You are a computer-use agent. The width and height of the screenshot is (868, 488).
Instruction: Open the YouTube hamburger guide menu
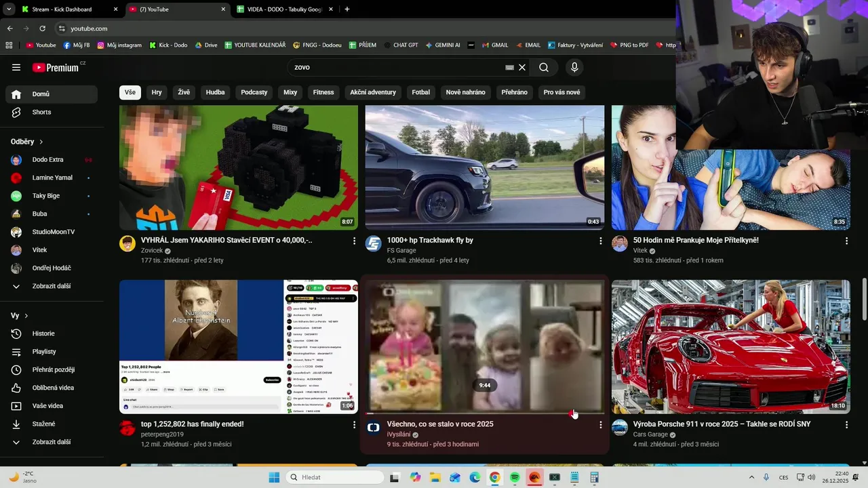[16, 67]
